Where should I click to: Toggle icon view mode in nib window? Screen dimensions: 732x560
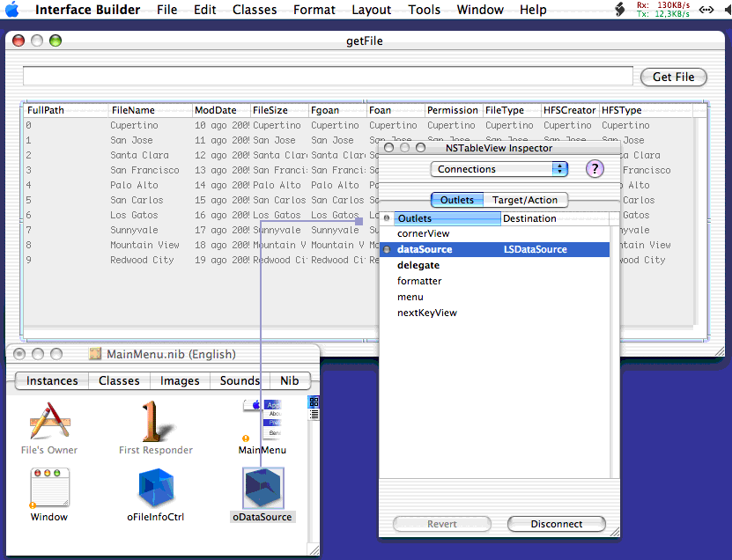click(313, 402)
